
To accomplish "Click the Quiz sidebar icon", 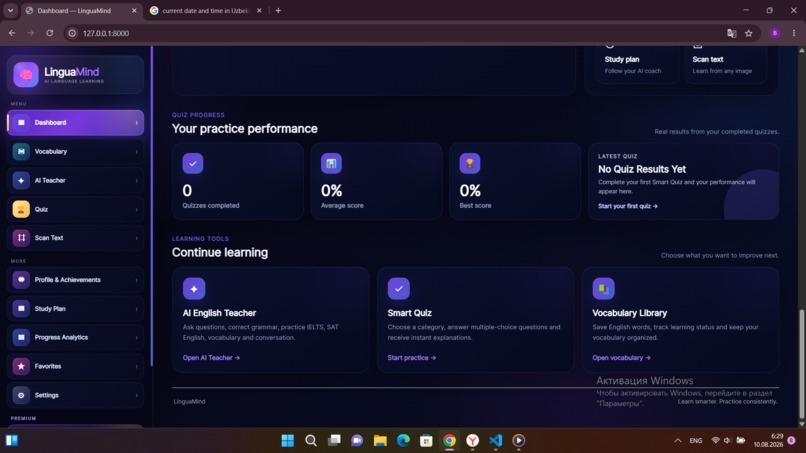I will click(21, 209).
